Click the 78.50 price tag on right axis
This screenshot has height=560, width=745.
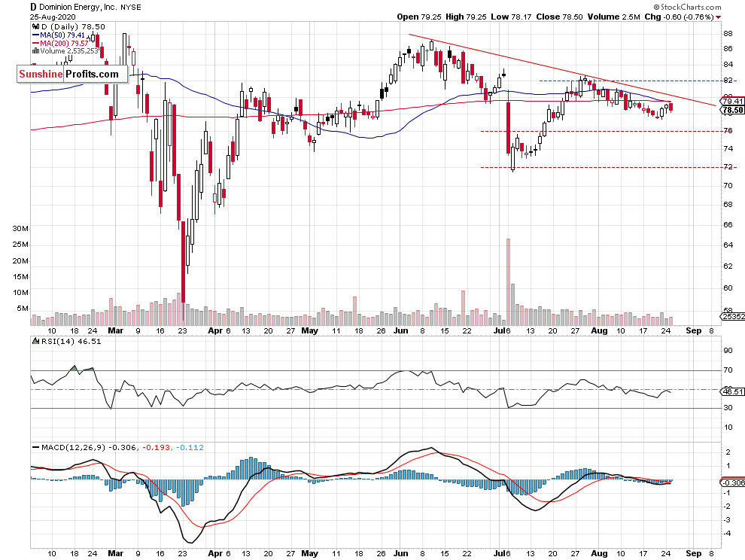pos(732,110)
